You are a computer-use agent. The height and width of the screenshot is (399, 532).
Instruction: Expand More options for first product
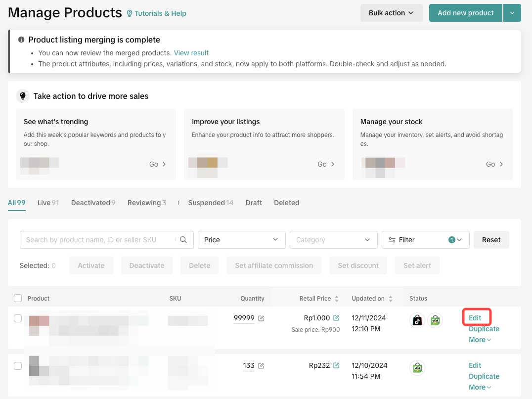click(x=480, y=340)
